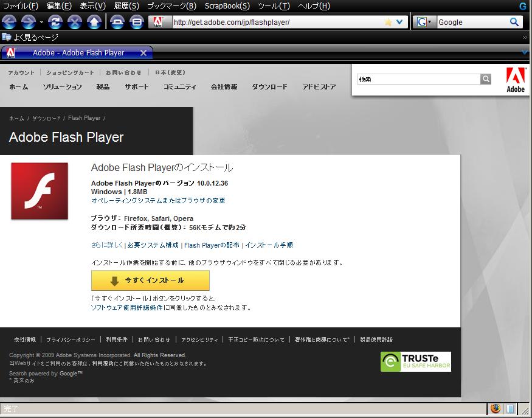
Task: Open the ScrapBook(S) menu
Action: pos(227,6)
